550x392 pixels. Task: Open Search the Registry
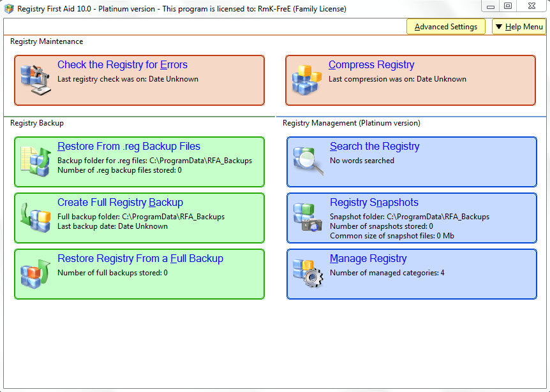pos(375,146)
